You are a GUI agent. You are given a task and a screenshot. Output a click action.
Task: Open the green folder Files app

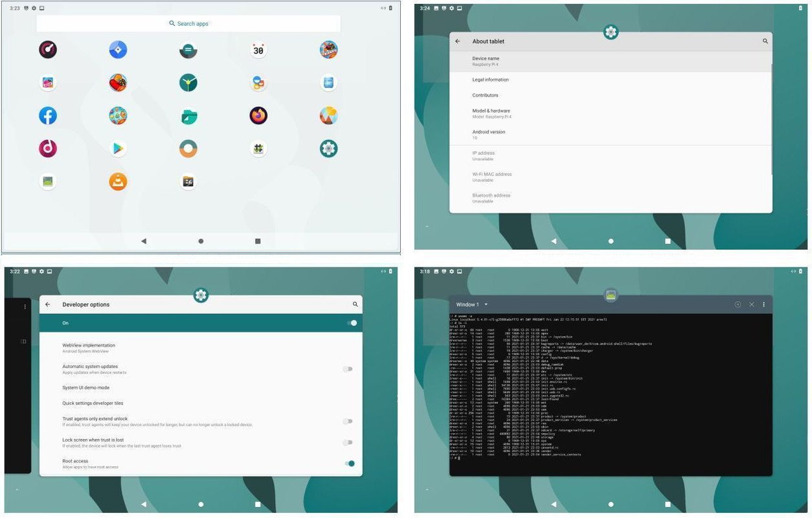point(188,116)
